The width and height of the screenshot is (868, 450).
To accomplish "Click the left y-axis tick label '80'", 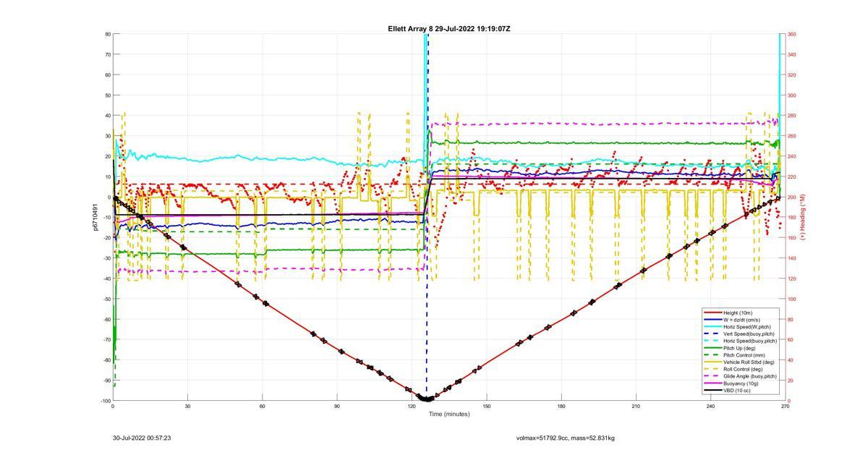I will pos(108,34).
